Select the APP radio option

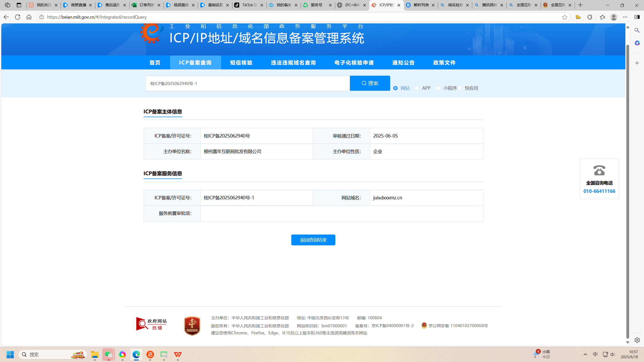(x=417, y=88)
